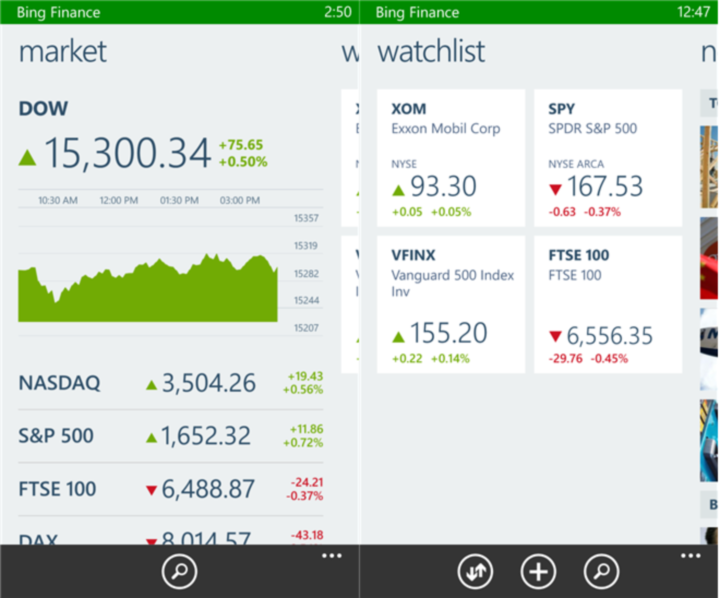Image resolution: width=720 pixels, height=598 pixels.
Task: Open the SPY SPDR S&P 500 tile
Action: [608, 158]
